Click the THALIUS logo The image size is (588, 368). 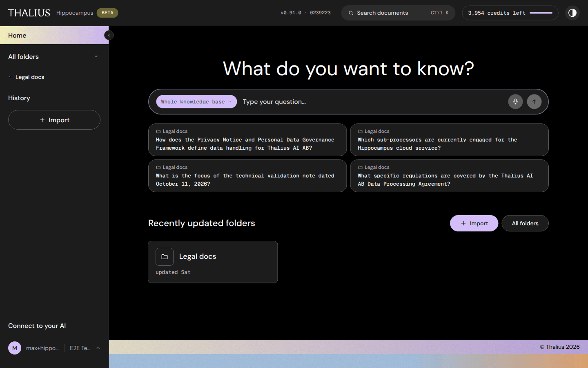(29, 13)
